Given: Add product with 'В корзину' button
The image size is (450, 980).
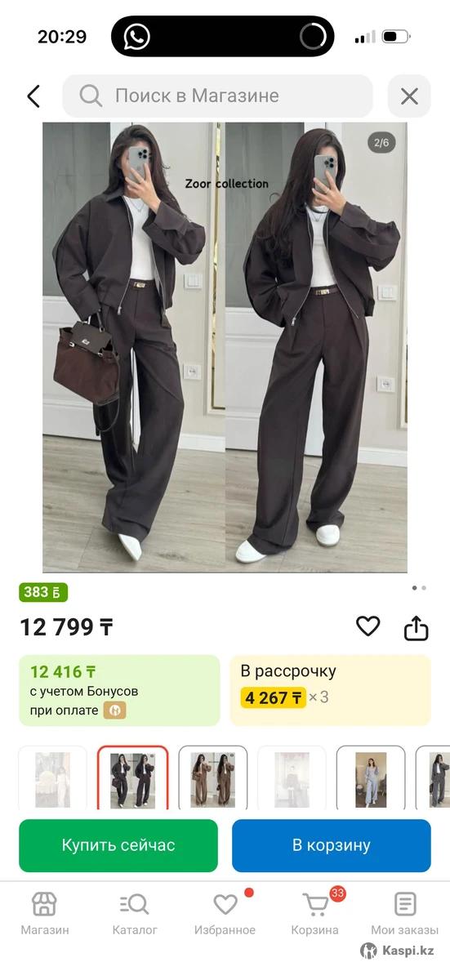Looking at the screenshot, I should 332,845.
